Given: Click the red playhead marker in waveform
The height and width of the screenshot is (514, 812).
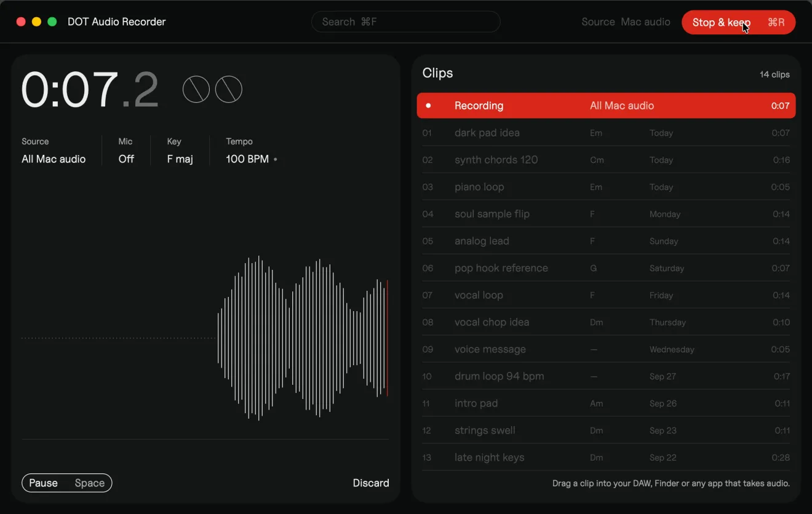Looking at the screenshot, I should coord(388,338).
